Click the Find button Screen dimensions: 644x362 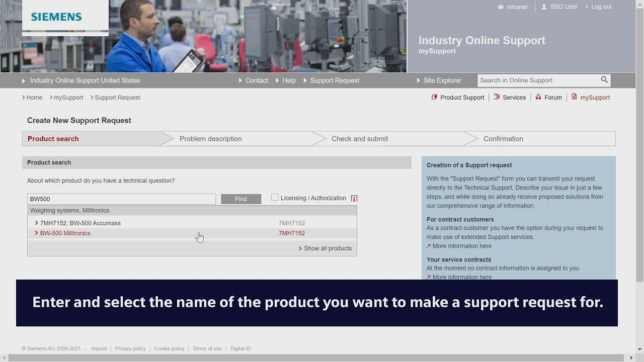click(241, 199)
